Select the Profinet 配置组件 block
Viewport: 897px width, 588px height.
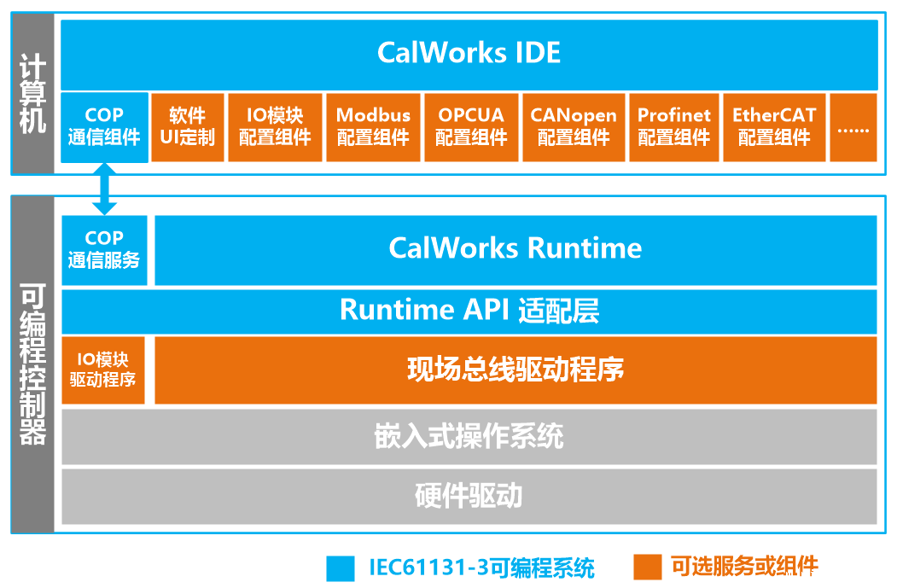coord(673,127)
